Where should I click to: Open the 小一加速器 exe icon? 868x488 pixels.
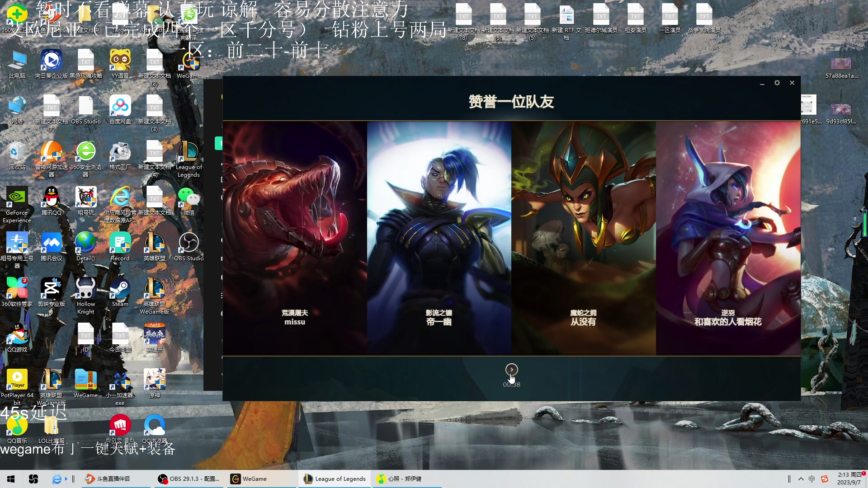(x=120, y=387)
